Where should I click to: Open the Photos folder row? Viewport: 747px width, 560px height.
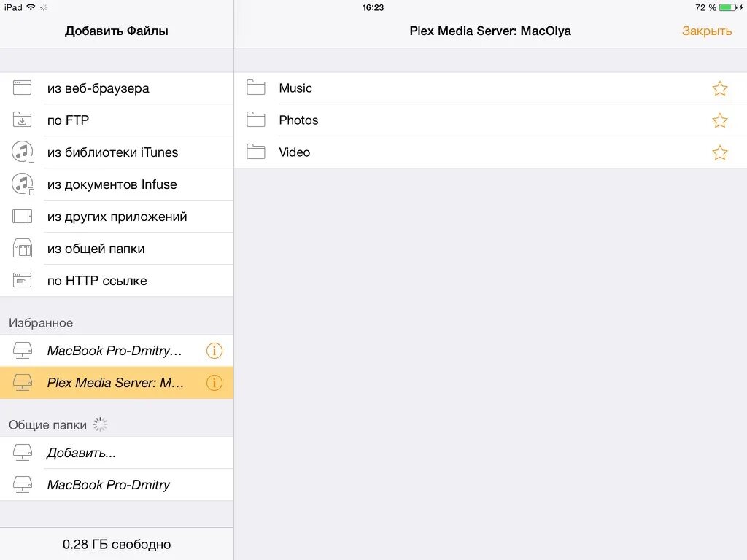click(490, 120)
